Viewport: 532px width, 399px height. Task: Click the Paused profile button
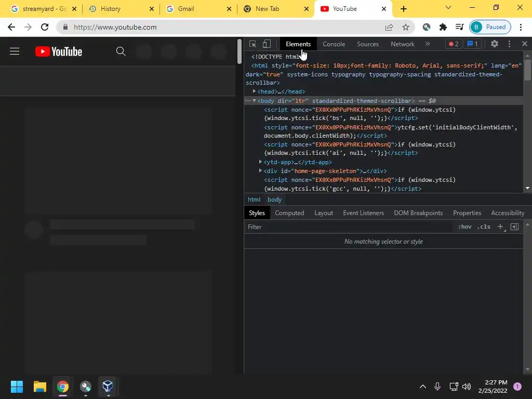(490, 27)
